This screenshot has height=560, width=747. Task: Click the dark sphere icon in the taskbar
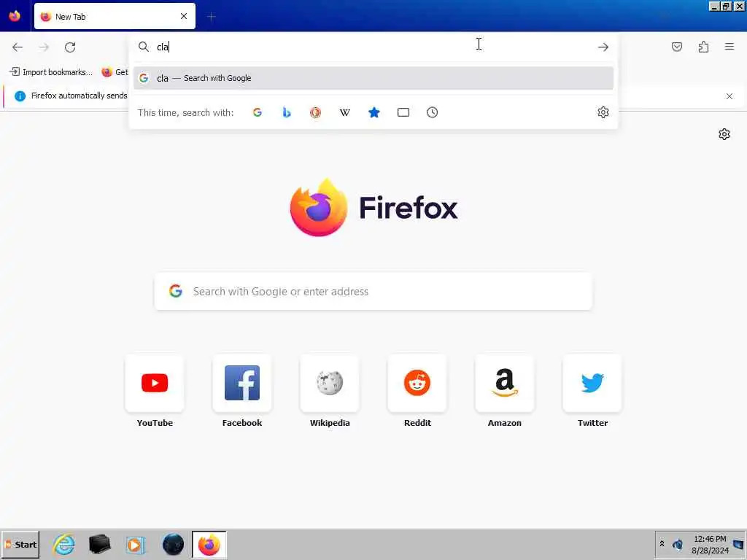tap(173, 545)
